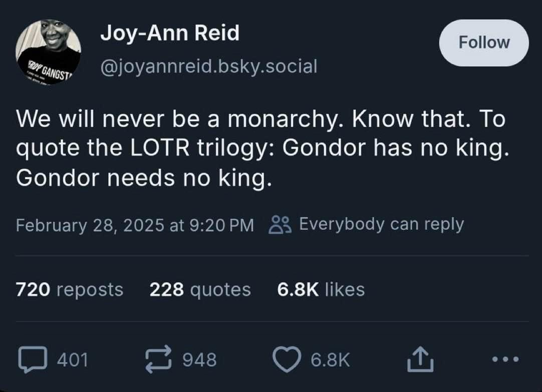
Task: Click the Joy-Ann Reid display name
Action: 170,33
